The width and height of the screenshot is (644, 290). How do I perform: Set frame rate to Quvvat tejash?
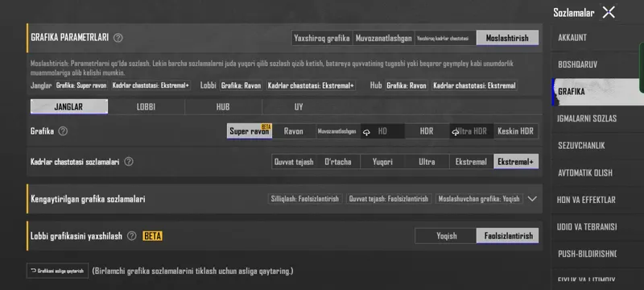tap(294, 162)
